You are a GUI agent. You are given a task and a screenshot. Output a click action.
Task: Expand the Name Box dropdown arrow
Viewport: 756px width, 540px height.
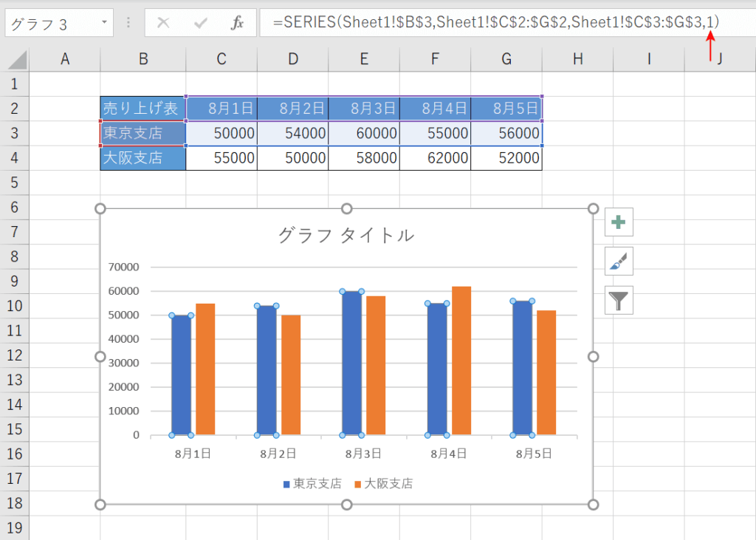(103, 23)
